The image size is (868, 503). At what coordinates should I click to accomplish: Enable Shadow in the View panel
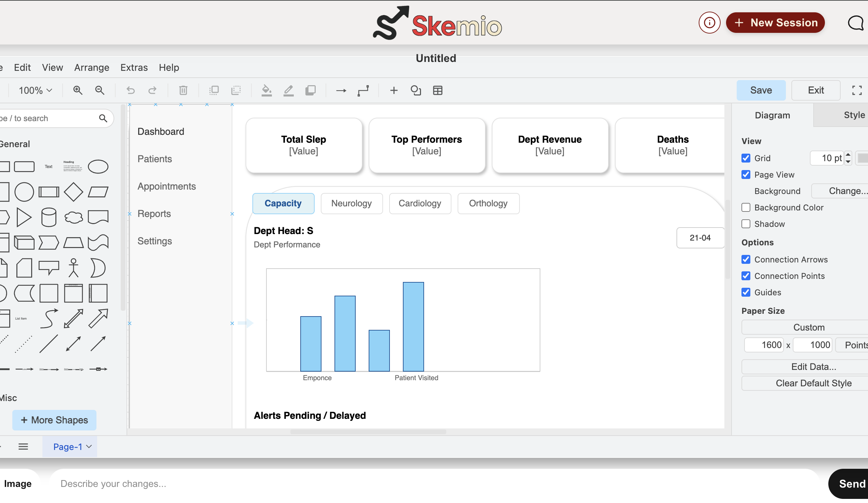pyautogui.click(x=746, y=223)
